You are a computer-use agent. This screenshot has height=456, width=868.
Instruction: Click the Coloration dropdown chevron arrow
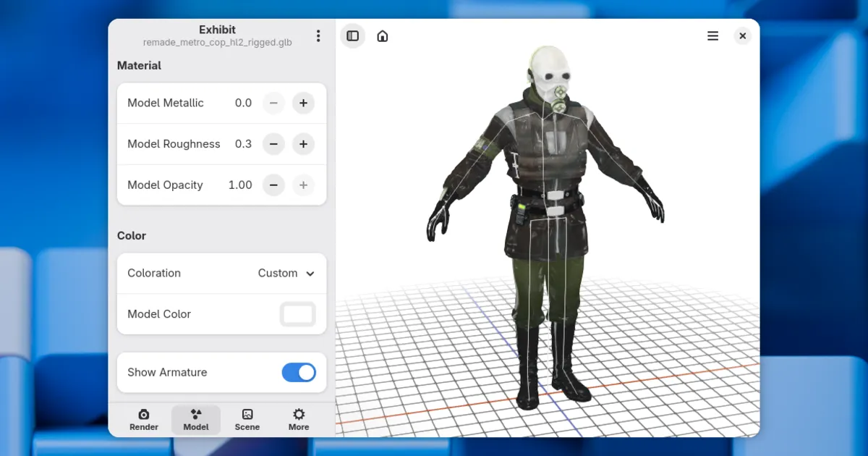[x=310, y=274]
